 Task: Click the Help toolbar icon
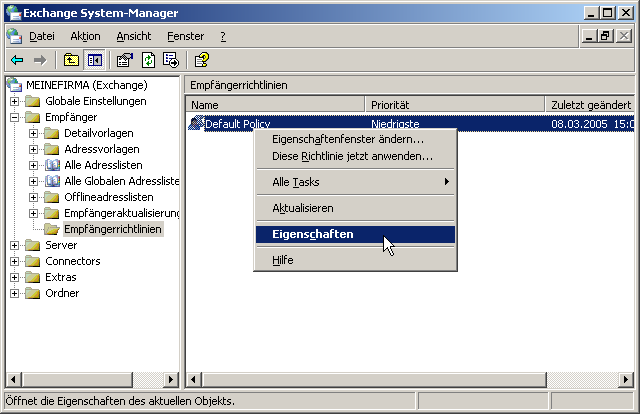[202, 60]
